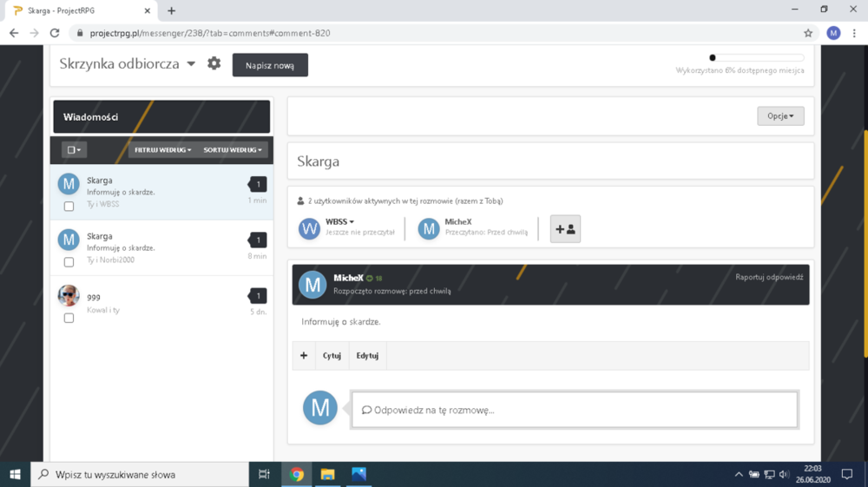Click the plus icon beside Cytuj
868x487 pixels.
click(303, 355)
